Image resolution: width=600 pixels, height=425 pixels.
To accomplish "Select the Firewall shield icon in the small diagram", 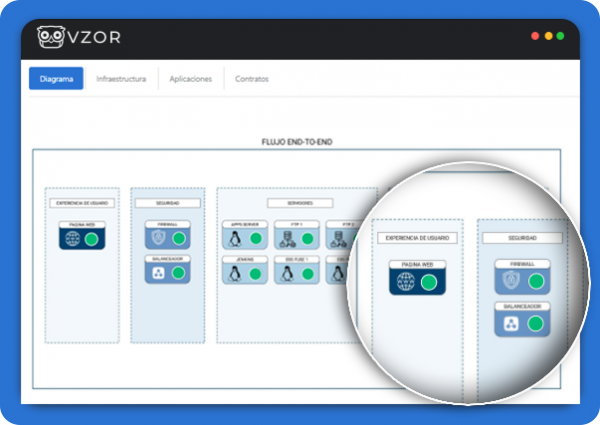I will tap(157, 239).
